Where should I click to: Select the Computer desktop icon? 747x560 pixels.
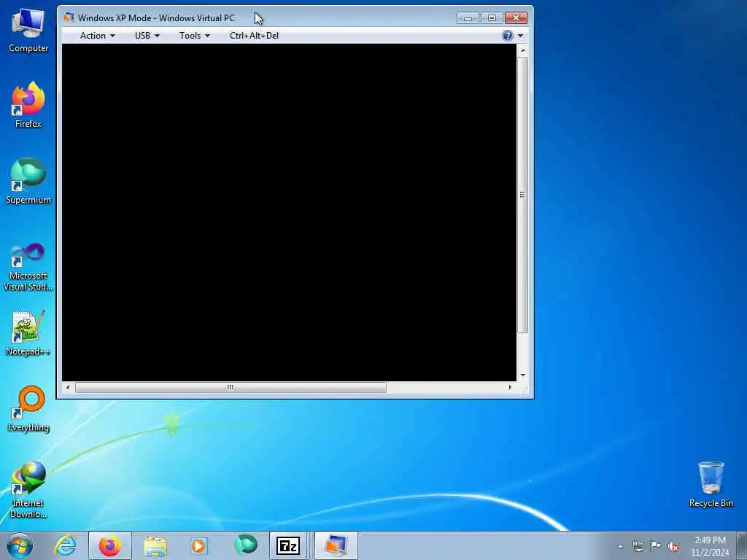28,31
